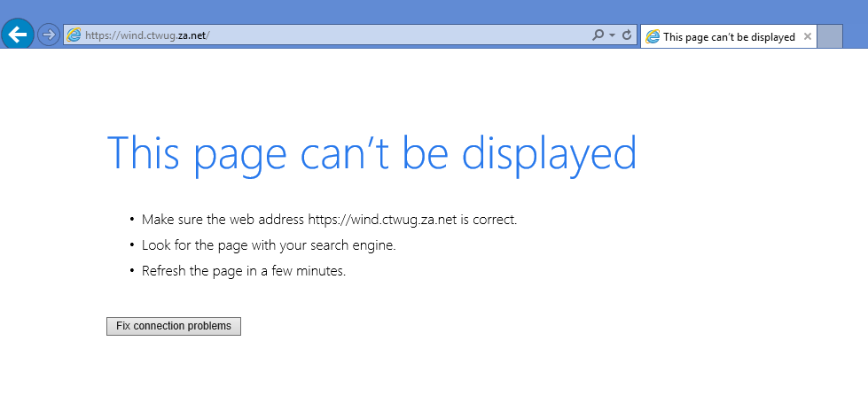Click the Forward arrow button
Viewport: 868px width, 411px height.
pos(49,35)
